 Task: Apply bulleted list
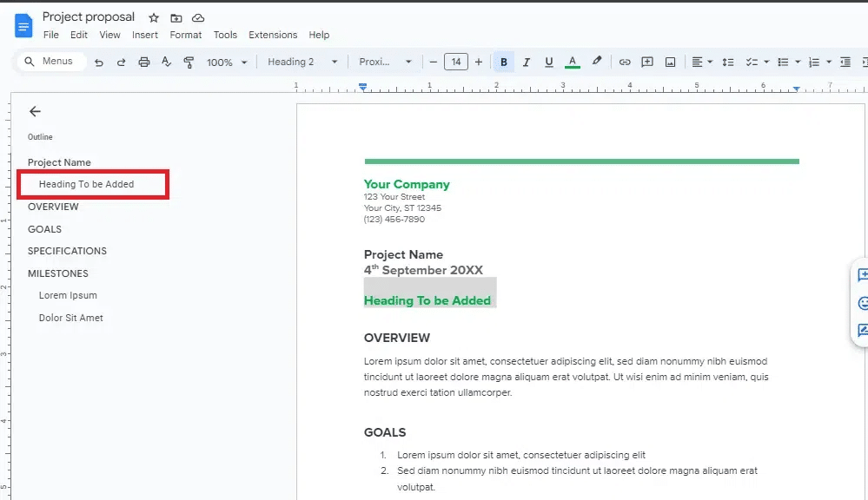783,62
